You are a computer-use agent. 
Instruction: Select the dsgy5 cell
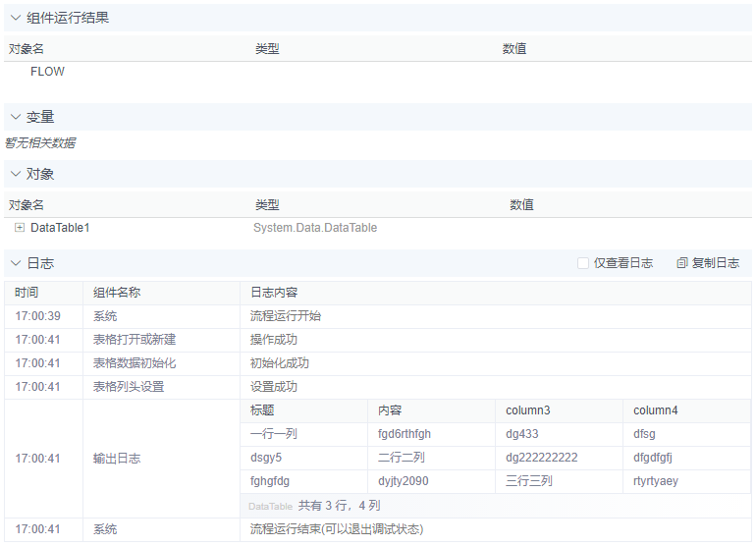click(266, 458)
